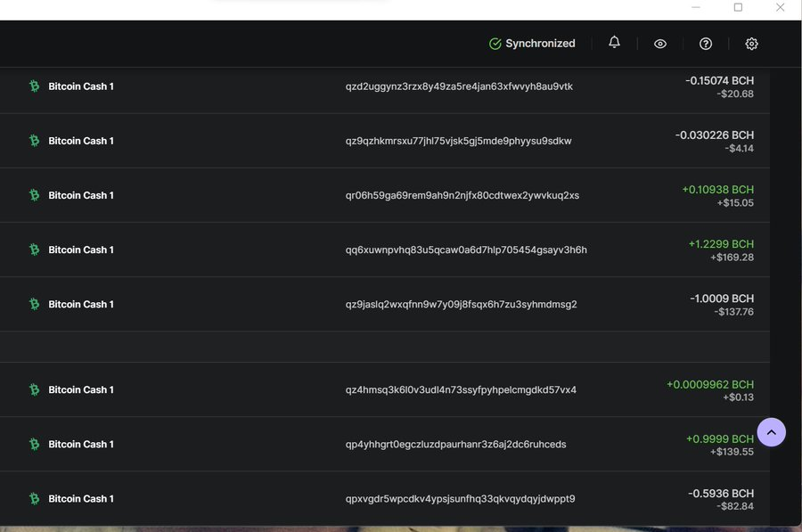Click the green Synchronized checkmark icon

(x=495, y=44)
